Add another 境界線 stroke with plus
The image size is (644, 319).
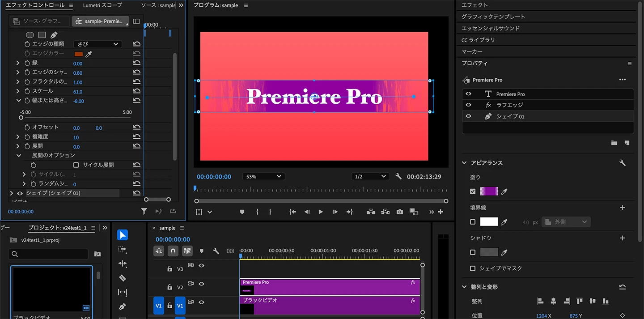point(622,208)
